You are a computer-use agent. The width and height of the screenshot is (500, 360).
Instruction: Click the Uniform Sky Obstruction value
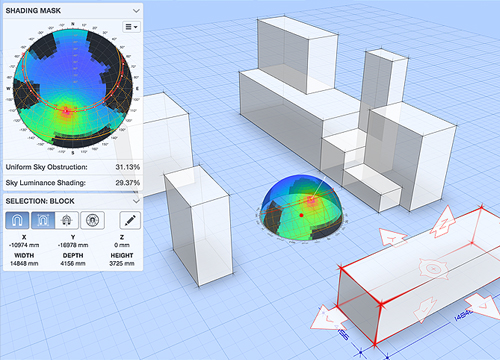[127, 167]
